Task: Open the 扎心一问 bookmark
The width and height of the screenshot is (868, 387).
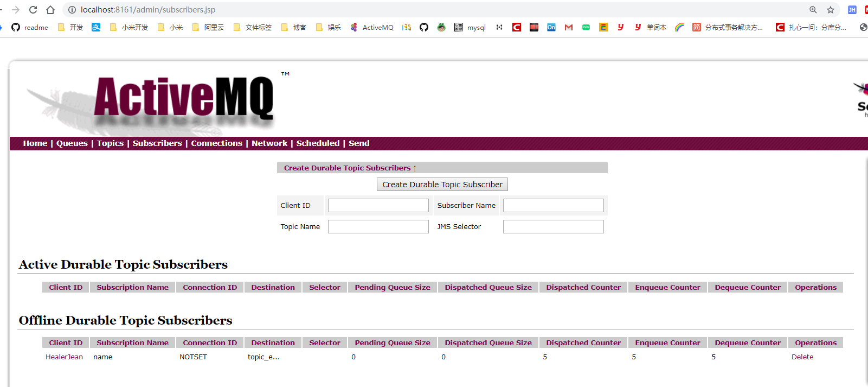Action: coord(811,27)
